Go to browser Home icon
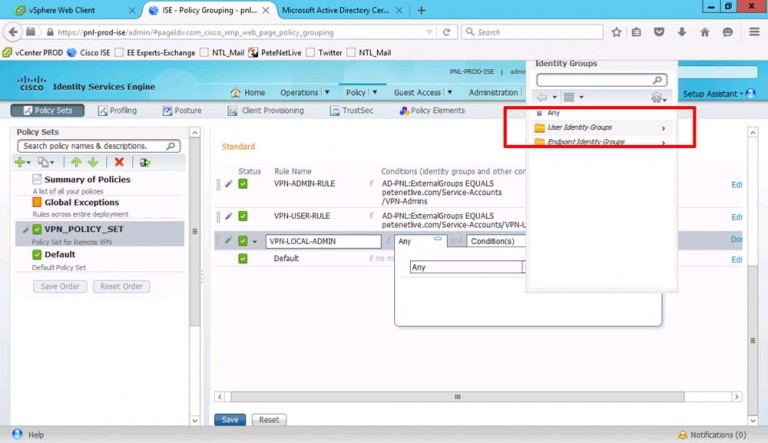 click(704, 32)
